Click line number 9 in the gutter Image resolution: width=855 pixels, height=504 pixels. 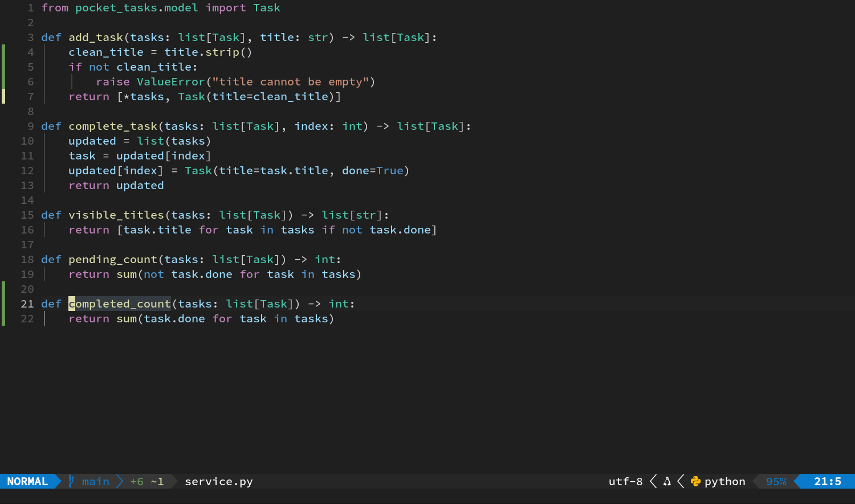tap(31, 126)
